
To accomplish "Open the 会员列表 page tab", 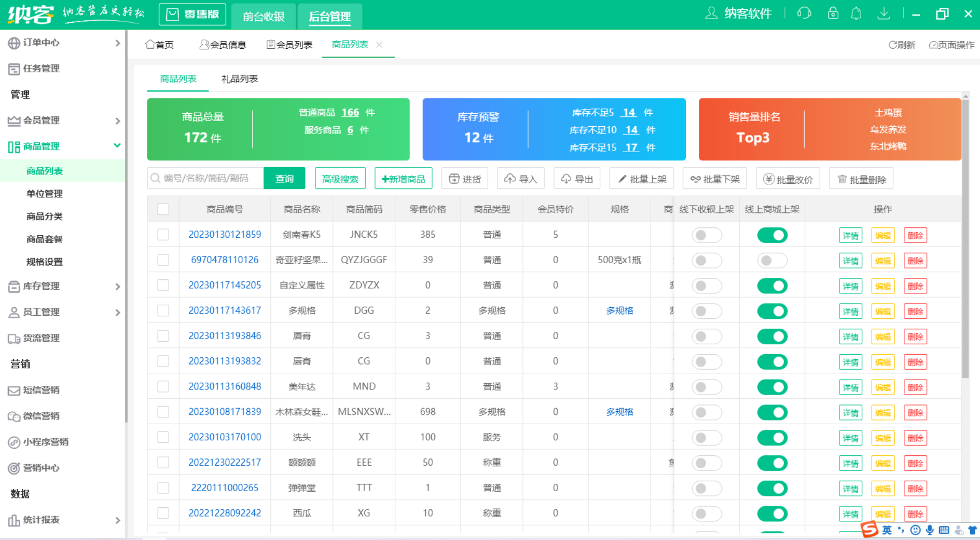I will click(289, 45).
